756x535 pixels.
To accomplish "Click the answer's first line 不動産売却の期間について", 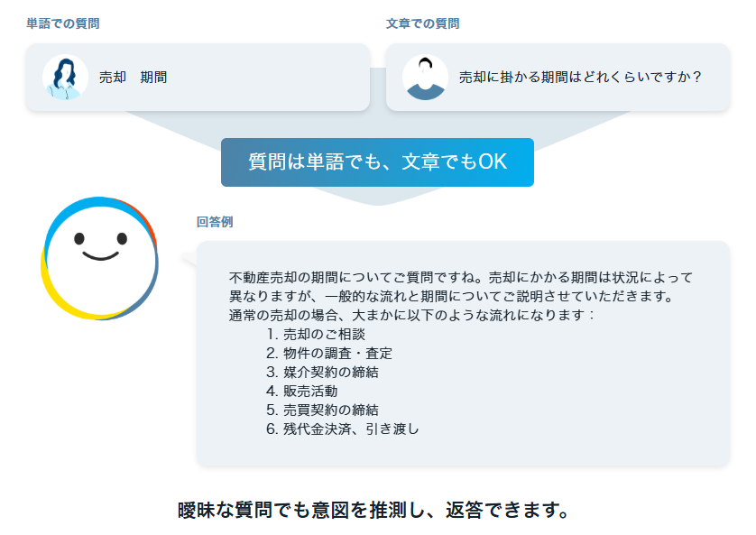I will click(460, 278).
